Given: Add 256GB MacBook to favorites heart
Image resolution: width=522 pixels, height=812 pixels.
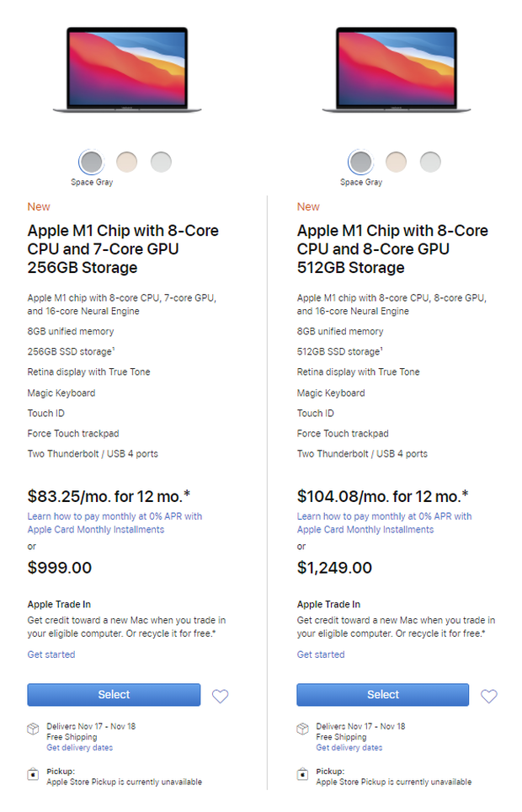Looking at the screenshot, I should (220, 696).
